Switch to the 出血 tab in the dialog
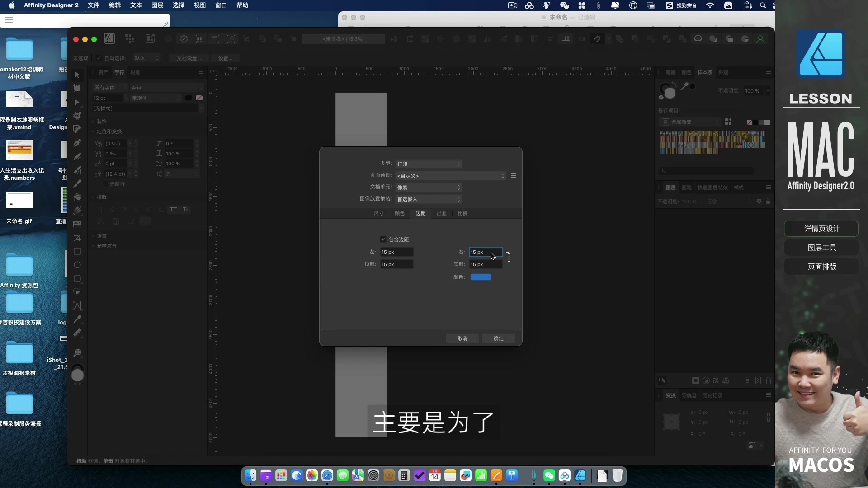868x488 pixels. (x=441, y=213)
